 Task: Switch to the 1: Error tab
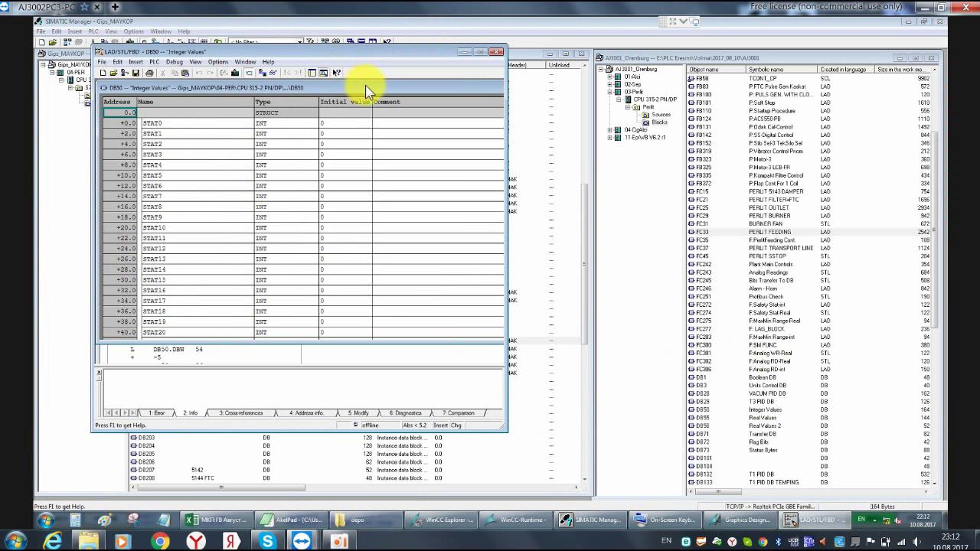pyautogui.click(x=156, y=413)
